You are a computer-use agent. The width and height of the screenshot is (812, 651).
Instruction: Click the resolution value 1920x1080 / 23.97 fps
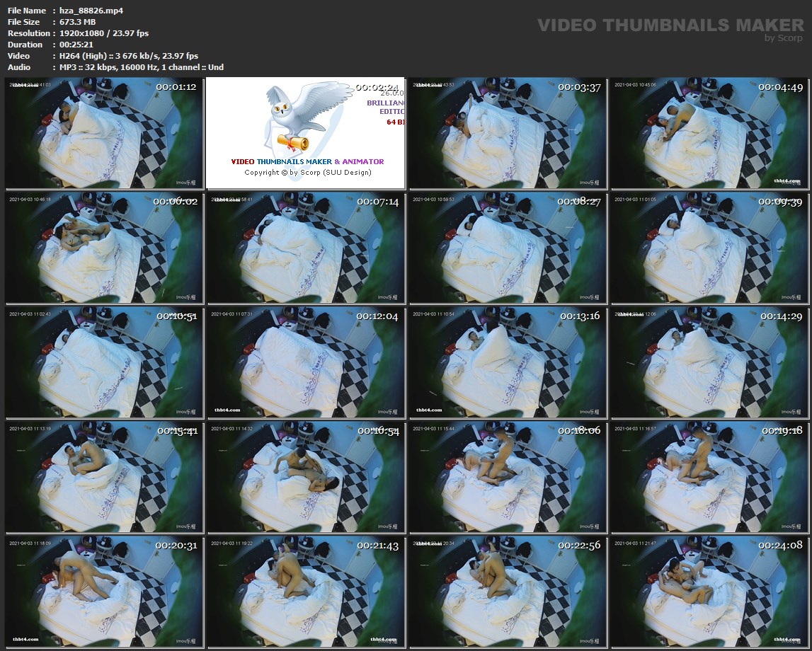click(104, 33)
